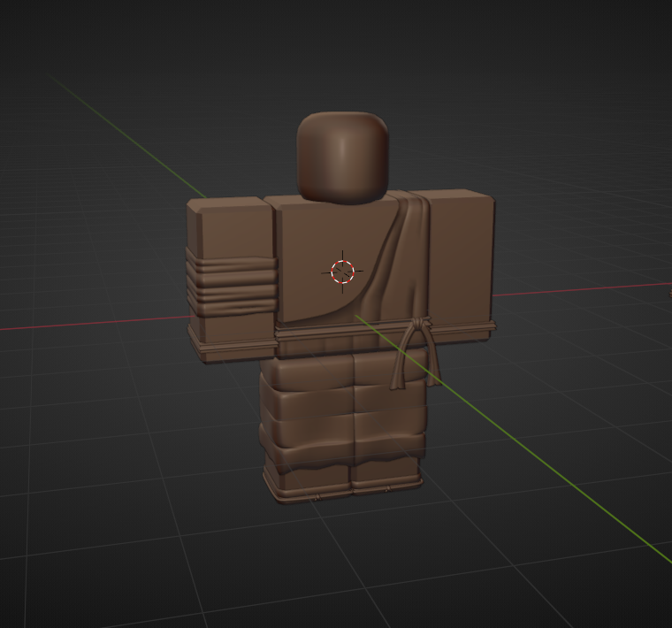Select the plain arm without bandage wraps

click(462, 265)
